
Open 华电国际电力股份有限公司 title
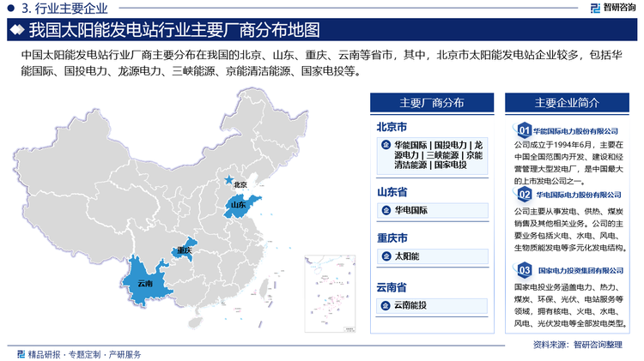point(578,195)
